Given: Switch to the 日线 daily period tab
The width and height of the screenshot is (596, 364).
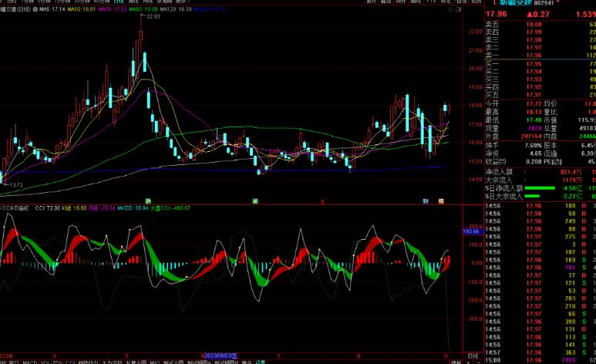Looking at the screenshot, I should click(119, 2).
